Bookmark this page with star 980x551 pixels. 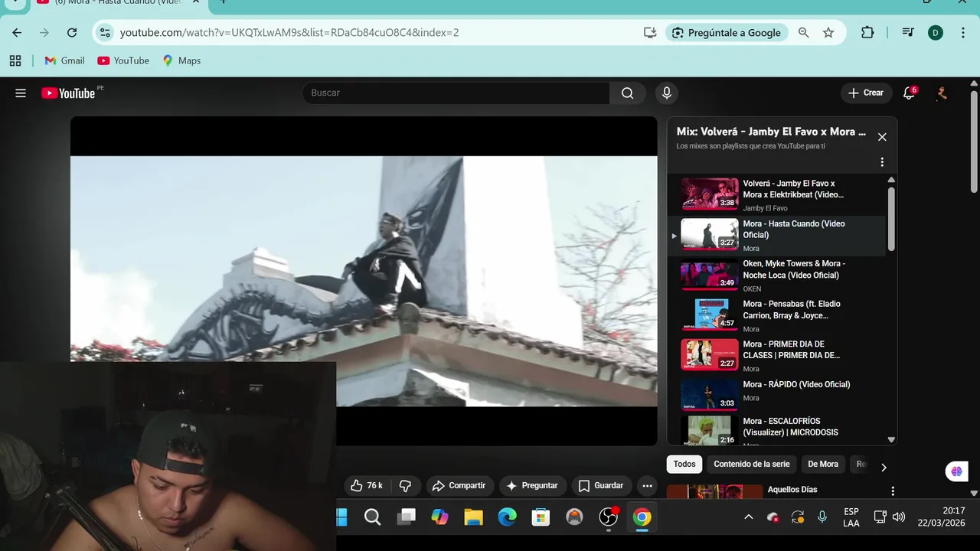[x=828, y=33]
